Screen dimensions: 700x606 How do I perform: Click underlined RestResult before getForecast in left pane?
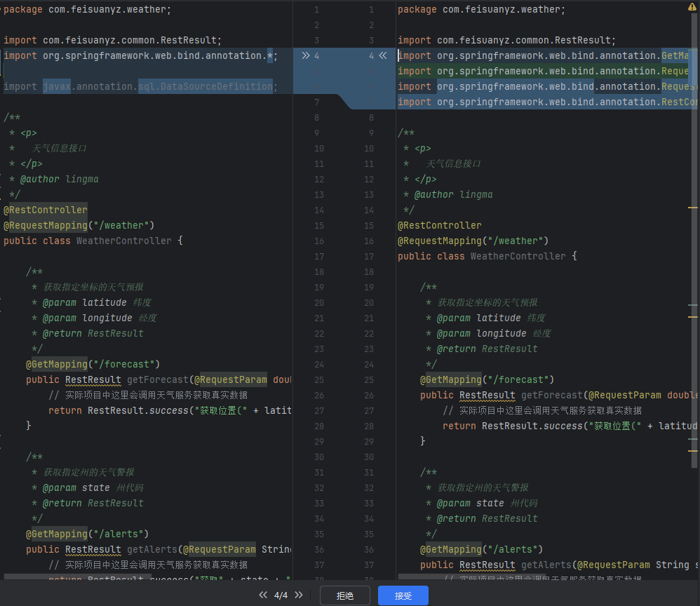93,379
